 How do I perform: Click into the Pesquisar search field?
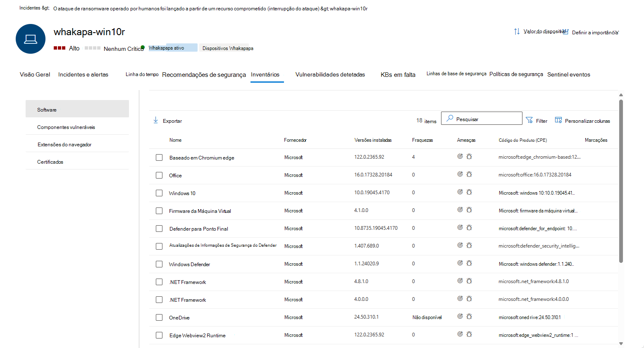point(482,119)
